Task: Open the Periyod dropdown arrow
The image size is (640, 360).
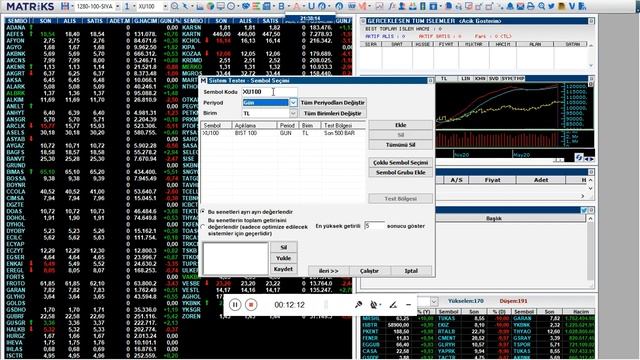Action: coord(293,103)
